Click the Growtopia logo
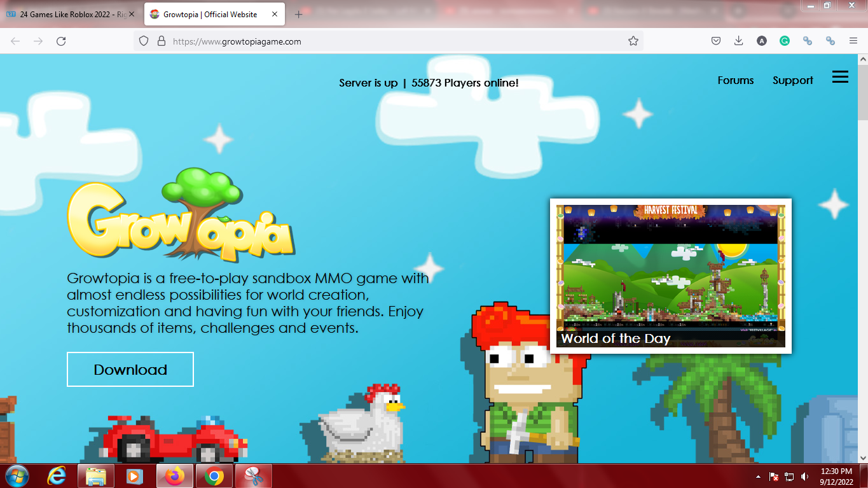This screenshot has height=488, width=868. (x=181, y=215)
